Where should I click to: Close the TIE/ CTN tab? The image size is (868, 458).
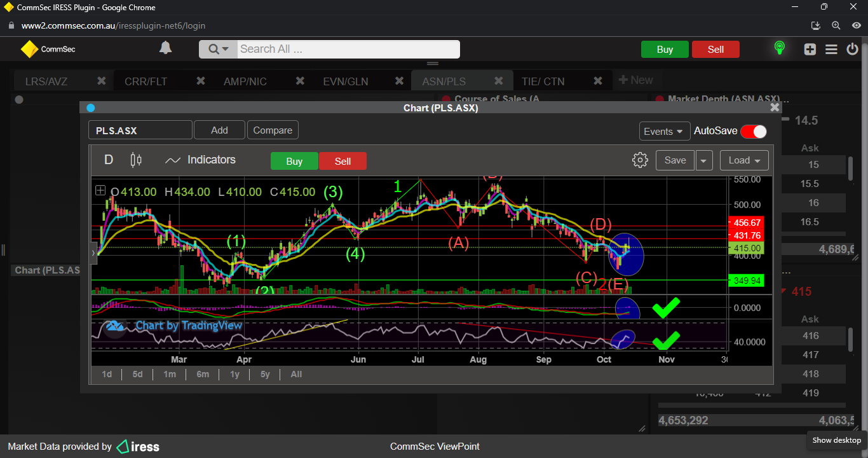pyautogui.click(x=598, y=81)
